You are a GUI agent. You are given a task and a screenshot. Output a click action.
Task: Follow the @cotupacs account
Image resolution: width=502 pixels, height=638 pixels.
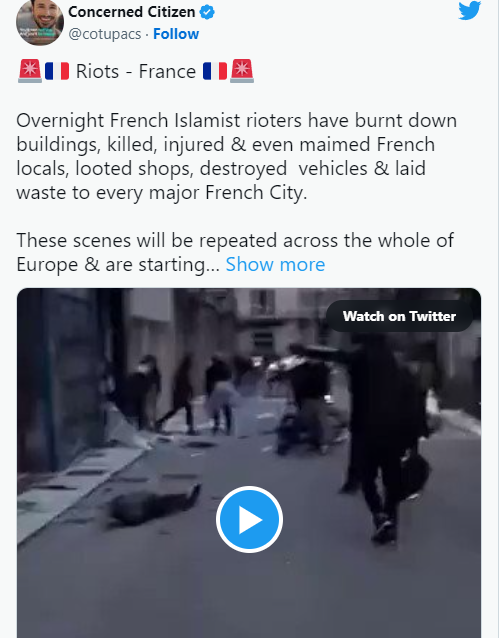click(x=176, y=34)
